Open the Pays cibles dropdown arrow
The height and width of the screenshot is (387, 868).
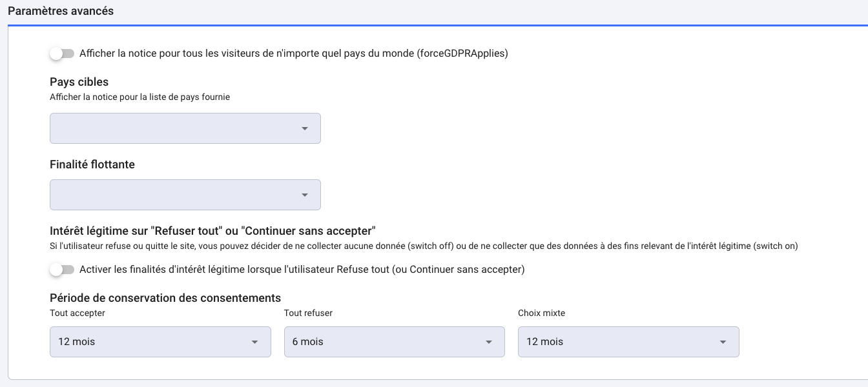pos(304,128)
